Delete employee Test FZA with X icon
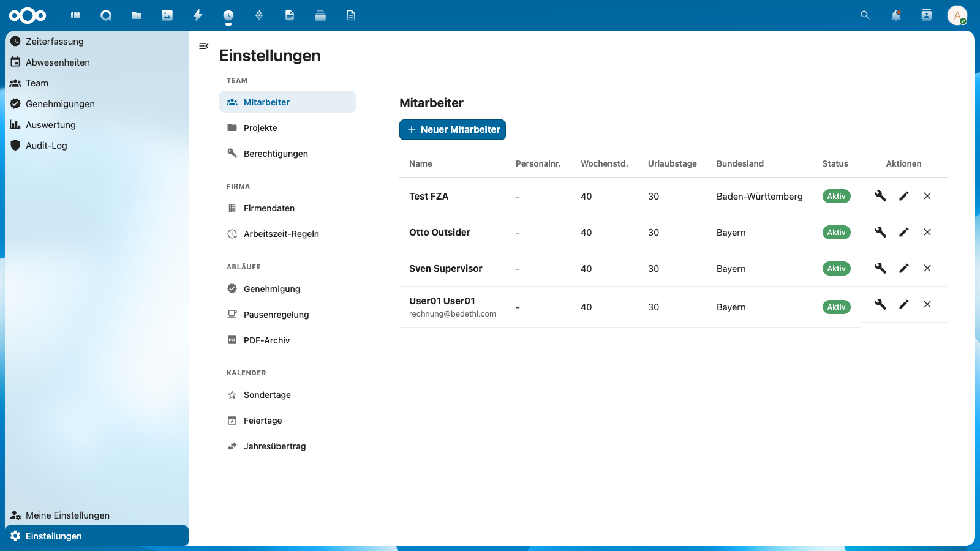Image resolution: width=980 pixels, height=551 pixels. [927, 196]
